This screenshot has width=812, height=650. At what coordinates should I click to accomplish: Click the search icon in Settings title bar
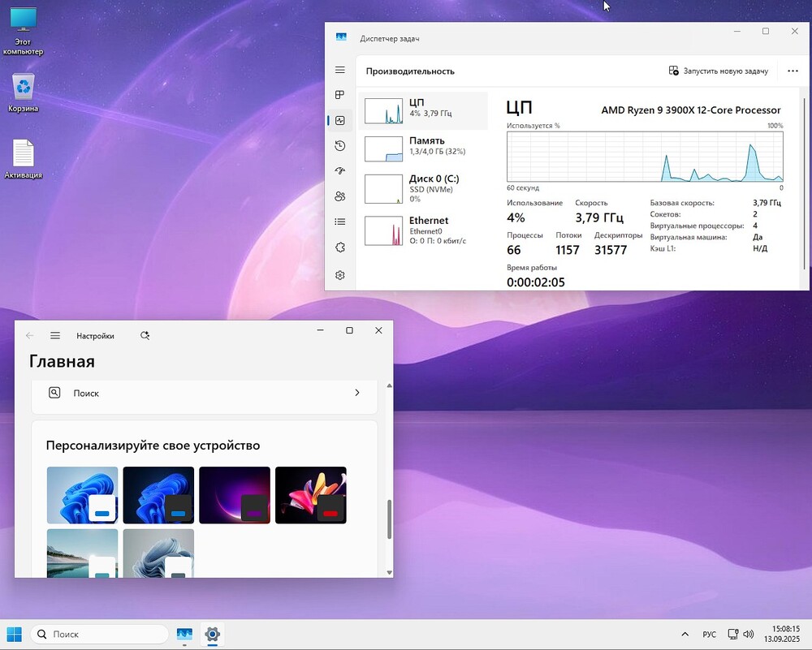point(145,335)
